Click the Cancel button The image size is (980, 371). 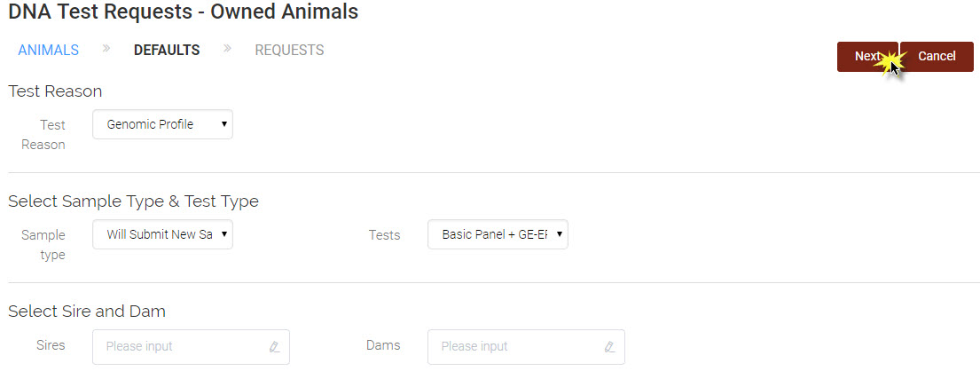coord(937,56)
